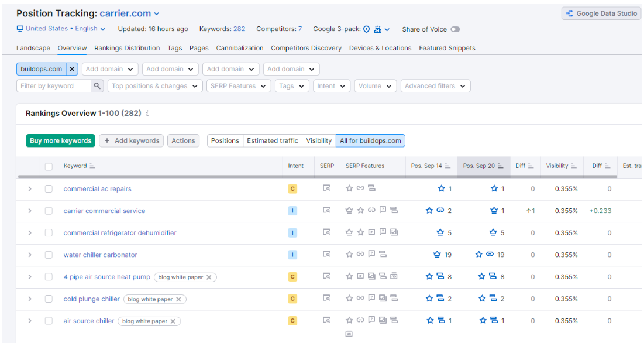Remove blog white paper tag from 4 pipe air source heat pump

[209, 277]
